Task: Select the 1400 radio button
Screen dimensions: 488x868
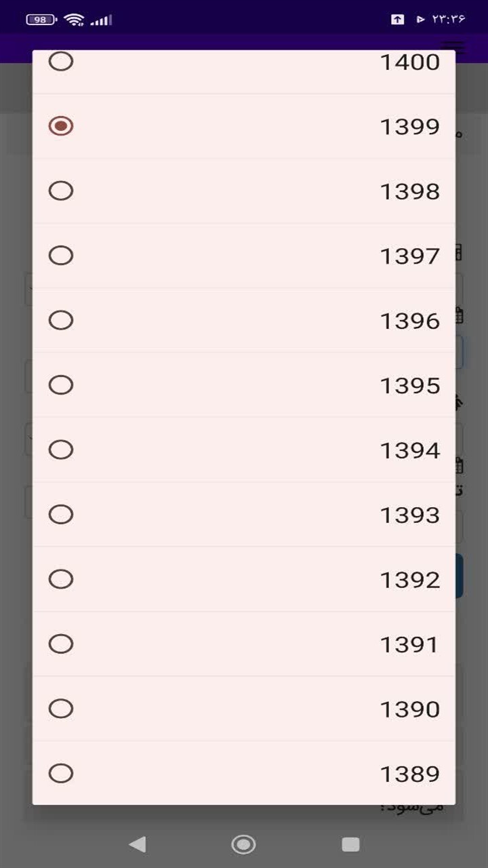Action: tap(61, 62)
